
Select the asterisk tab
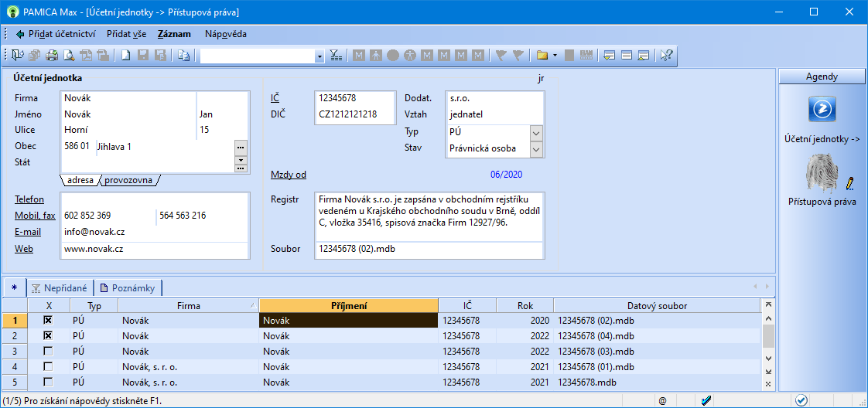pyautogui.click(x=15, y=288)
